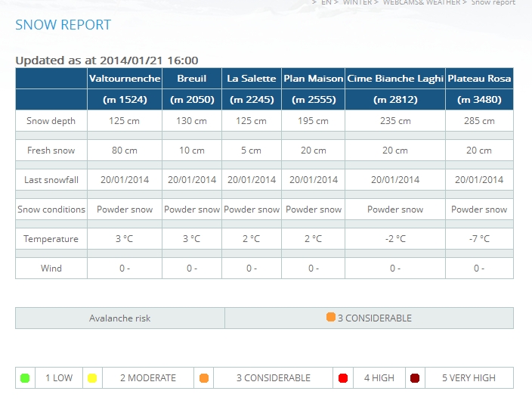Image resolution: width=532 pixels, height=416 pixels.
Task: Select the Cime Bianche Laghi column header
Action: point(395,79)
